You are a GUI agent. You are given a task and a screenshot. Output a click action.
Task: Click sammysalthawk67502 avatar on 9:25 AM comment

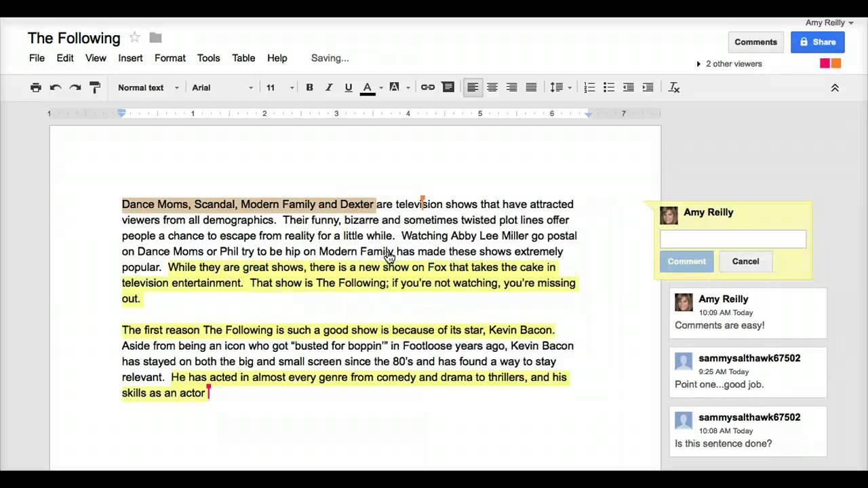point(684,361)
